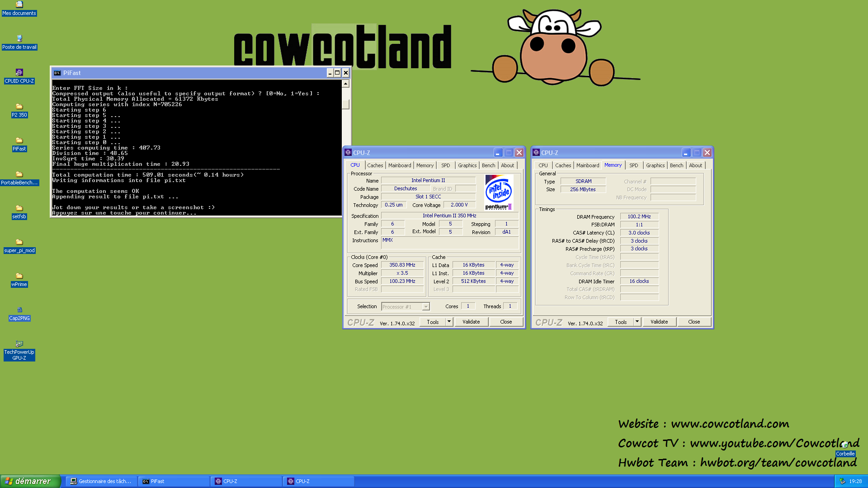Click title bar icon of right CPU-Z window

point(536,153)
